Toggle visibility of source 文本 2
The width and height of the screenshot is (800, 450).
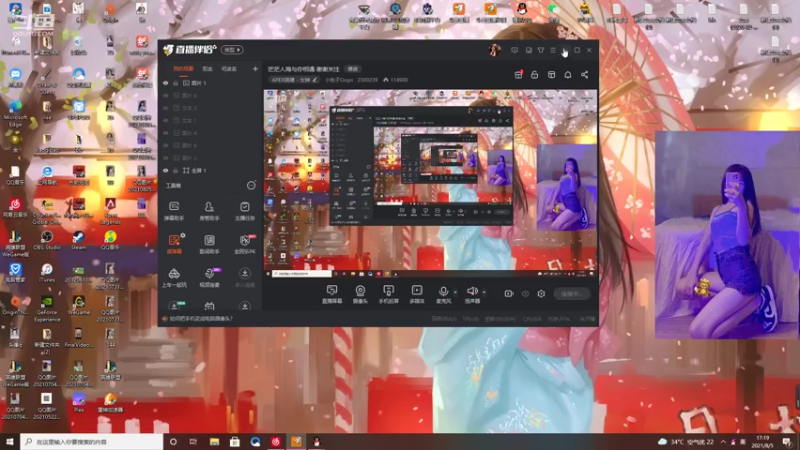coord(165,108)
